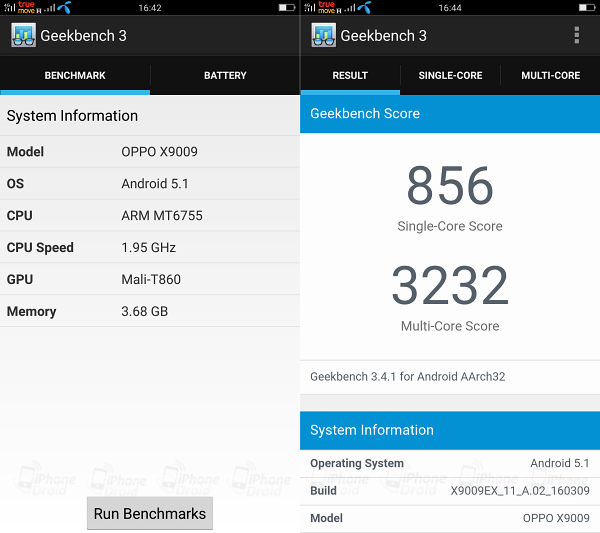This screenshot has height=533, width=600.
Task: Tap the Geekbench Score blue header
Action: pyautogui.click(x=450, y=114)
